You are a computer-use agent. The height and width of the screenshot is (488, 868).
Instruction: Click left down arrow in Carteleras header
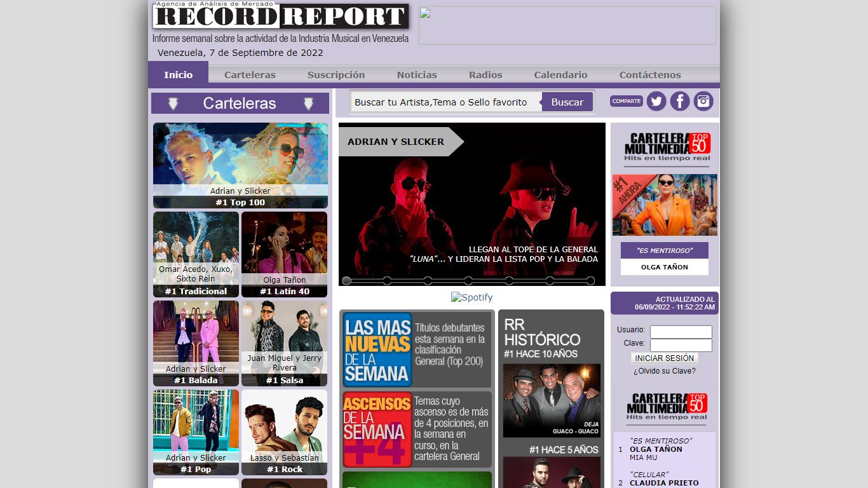pyautogui.click(x=173, y=104)
